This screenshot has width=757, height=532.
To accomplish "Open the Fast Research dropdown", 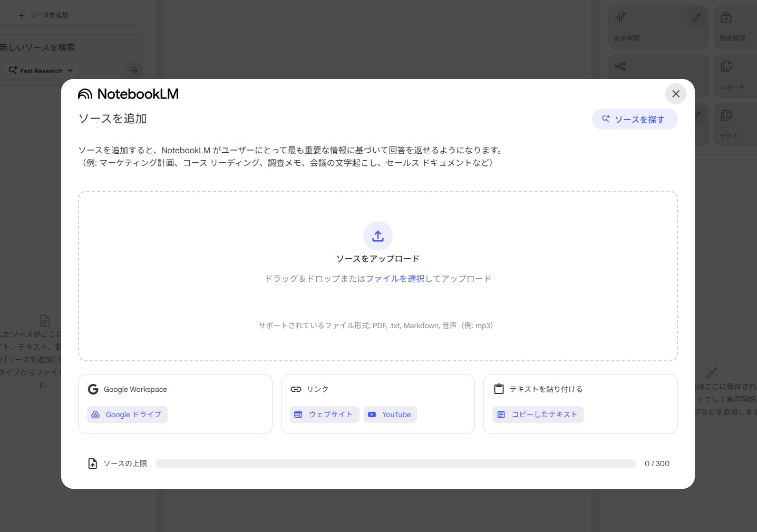I will point(41,71).
